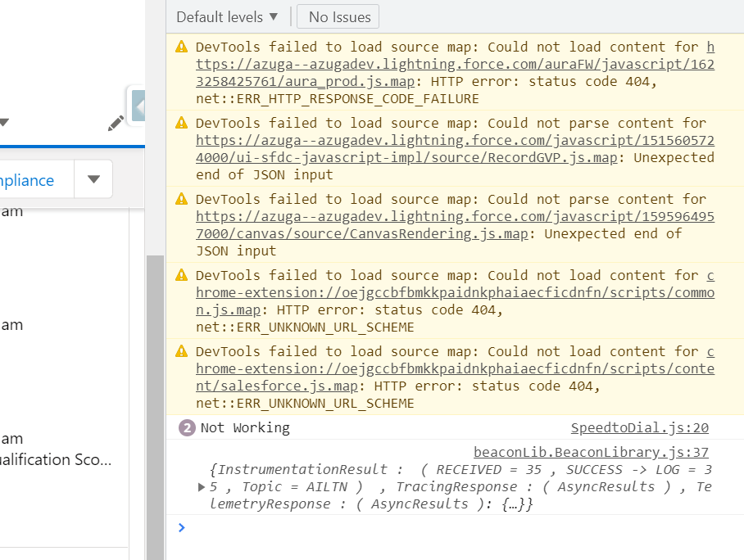Open the caret dropdown at top left
The image size is (744, 560).
[x=5, y=123]
